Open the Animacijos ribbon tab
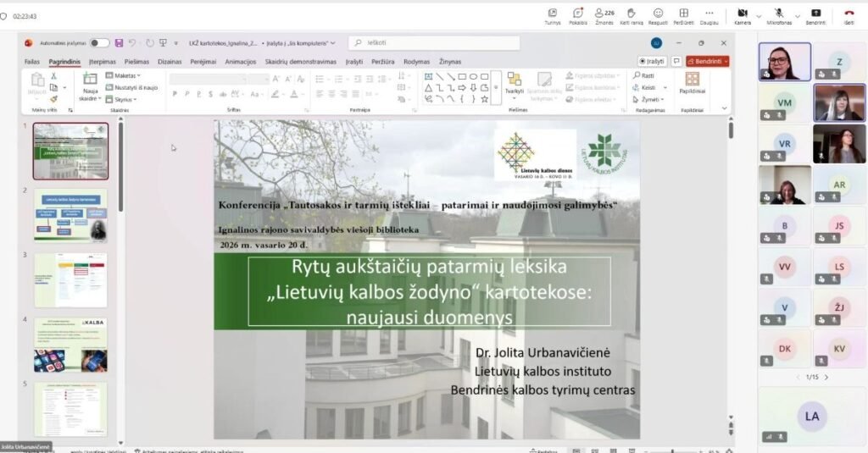Screen dimensions: 868x453 (242, 62)
